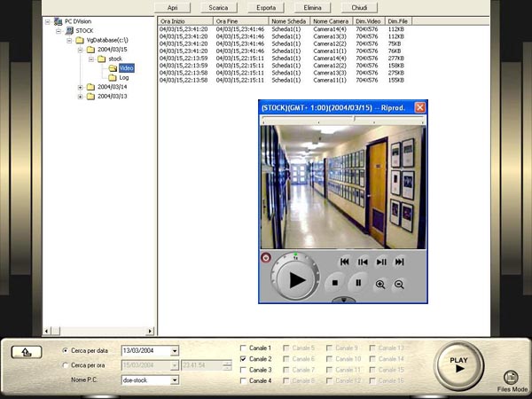Screen dimensions: 532x399
Task: Expand the 2004/03/14 folder in tree
Action: click(x=80, y=87)
